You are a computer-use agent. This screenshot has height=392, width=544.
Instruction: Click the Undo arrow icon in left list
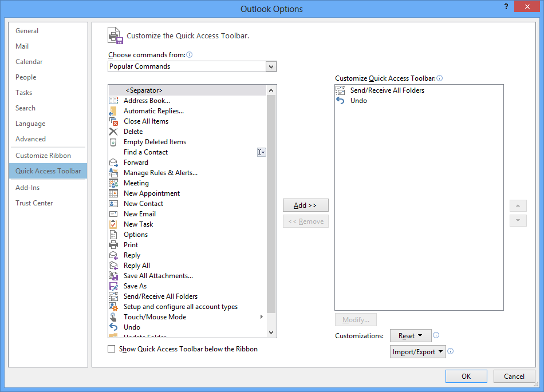coord(113,327)
